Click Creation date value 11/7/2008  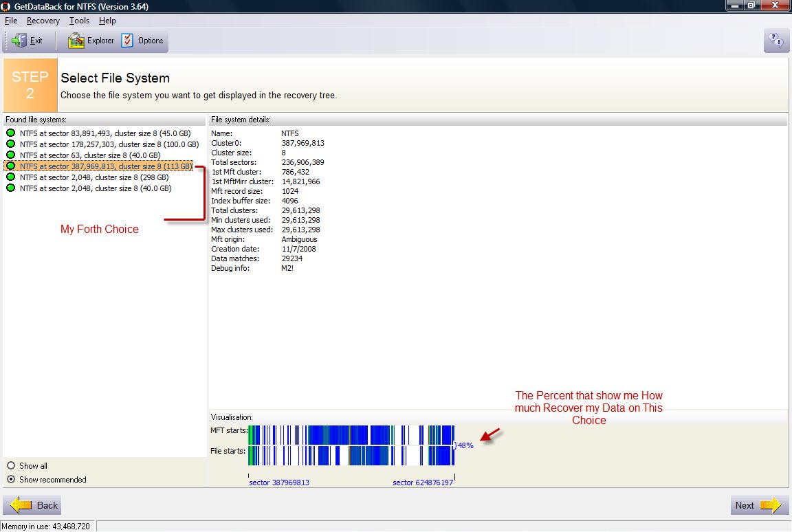point(298,249)
